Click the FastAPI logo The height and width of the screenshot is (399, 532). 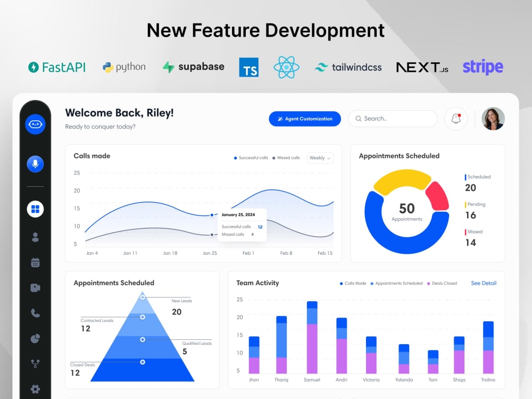point(57,67)
